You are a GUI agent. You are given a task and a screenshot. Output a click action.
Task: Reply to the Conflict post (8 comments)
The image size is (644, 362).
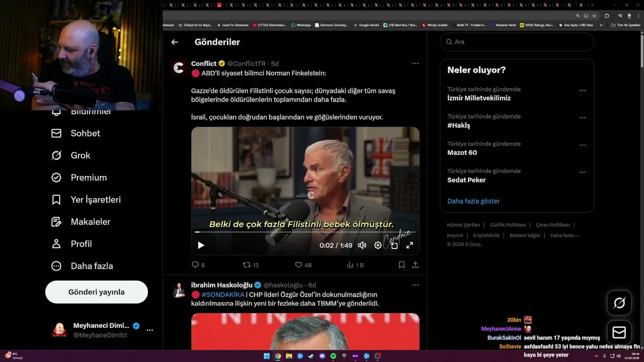click(198, 265)
